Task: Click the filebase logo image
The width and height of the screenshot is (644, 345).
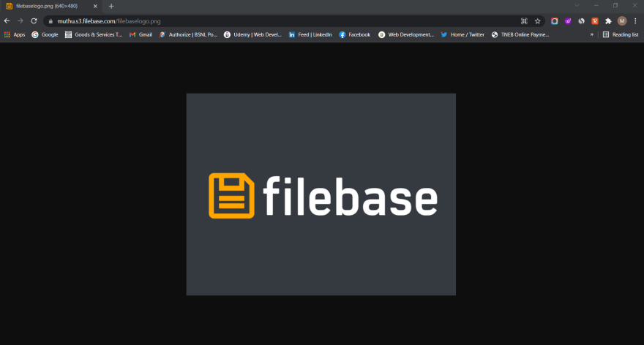Action: (321, 194)
